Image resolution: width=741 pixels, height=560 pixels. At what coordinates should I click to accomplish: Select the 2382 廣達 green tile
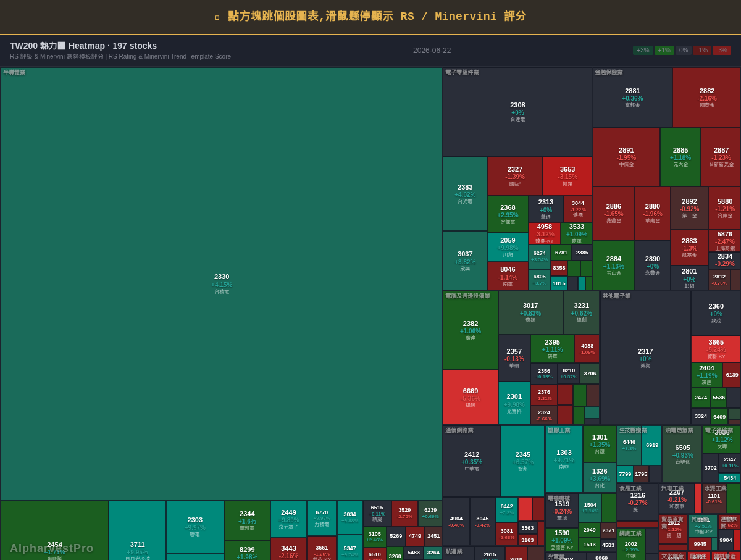coord(471,330)
